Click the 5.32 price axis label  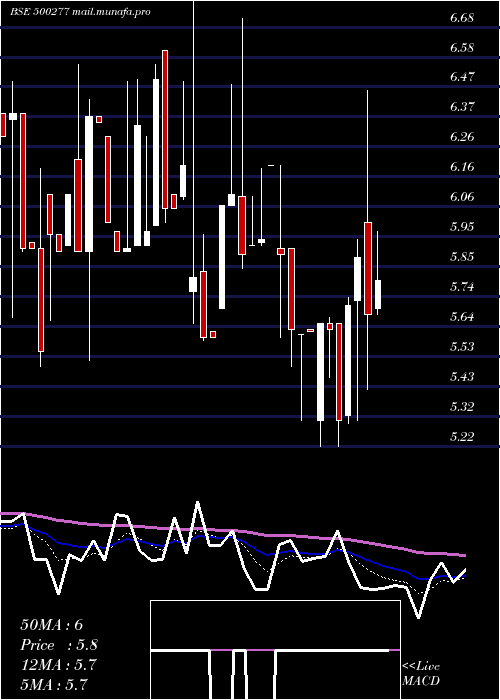point(462,407)
